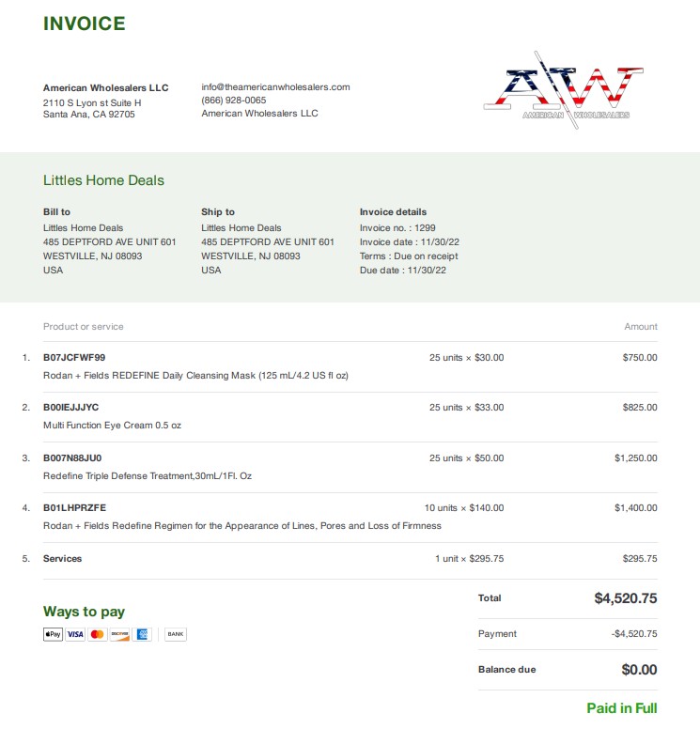The width and height of the screenshot is (700, 729).
Task: Select product code B007N88JU0
Action: point(72,458)
